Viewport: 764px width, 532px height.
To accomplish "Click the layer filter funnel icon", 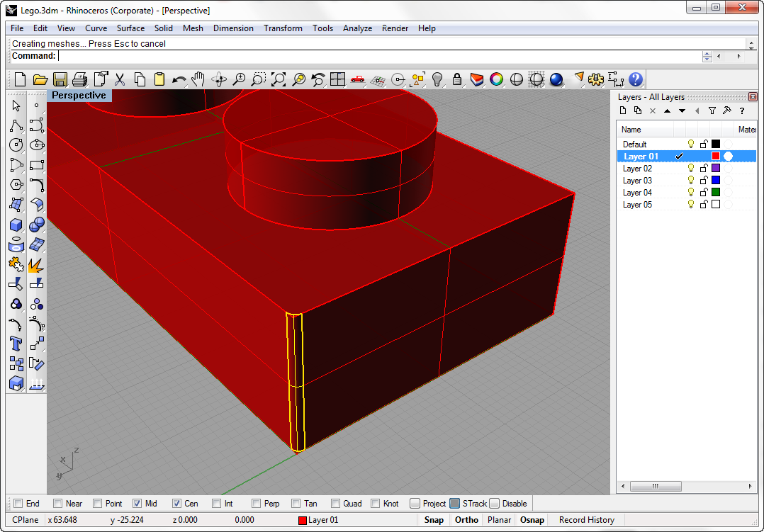I will [x=712, y=111].
